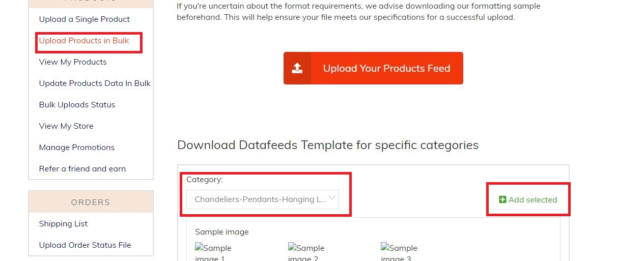Click the green plus icon beside Add selected
Viewport: 644px width, 261px height.
502,199
